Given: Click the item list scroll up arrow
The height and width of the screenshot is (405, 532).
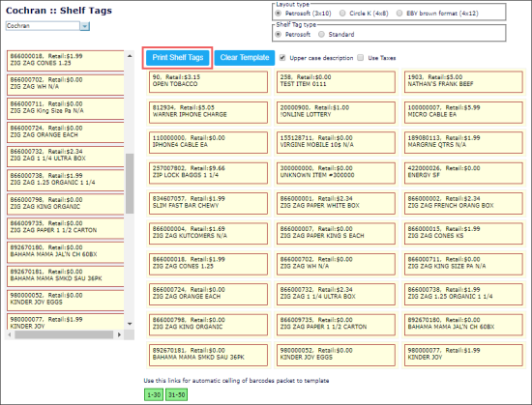Looking at the screenshot, I should pyautogui.click(x=130, y=56).
